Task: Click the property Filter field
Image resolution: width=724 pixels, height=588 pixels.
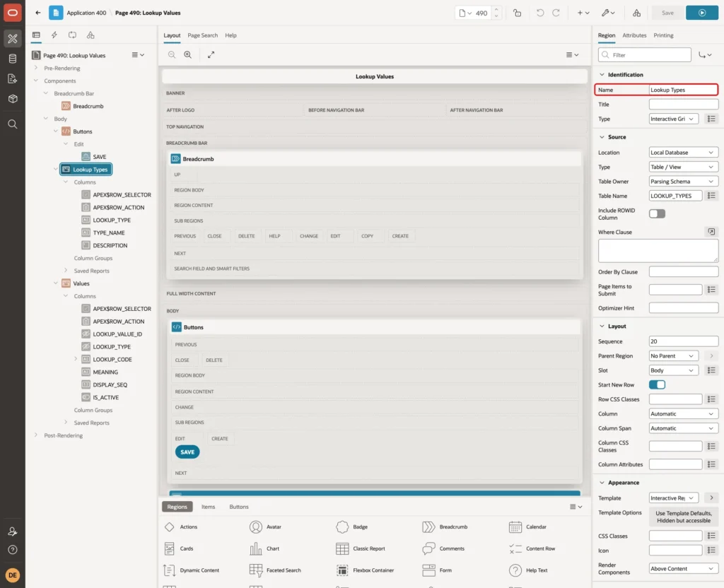Action: [645, 55]
